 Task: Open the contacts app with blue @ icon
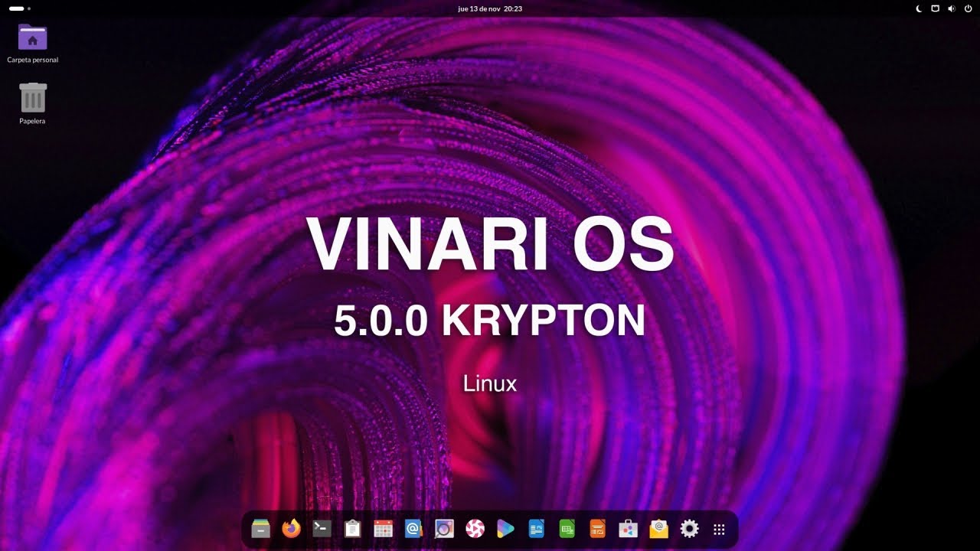(x=414, y=529)
